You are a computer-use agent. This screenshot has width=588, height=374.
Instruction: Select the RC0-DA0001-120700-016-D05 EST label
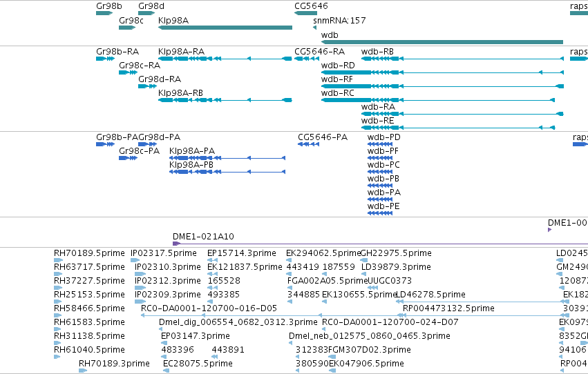tap(209, 308)
